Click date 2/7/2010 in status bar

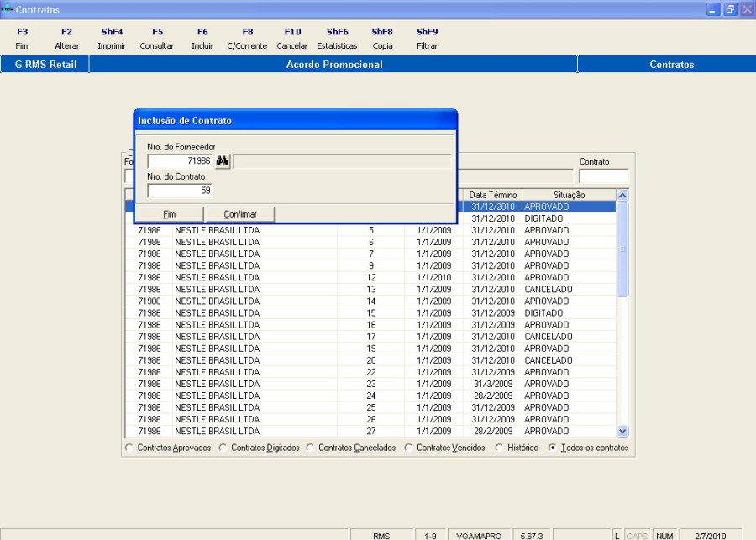710,536
